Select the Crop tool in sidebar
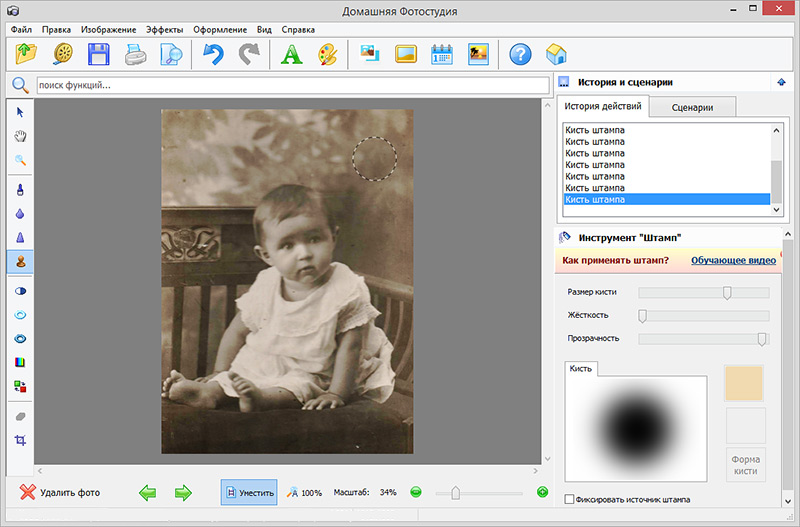The image size is (800, 527). pyautogui.click(x=20, y=441)
